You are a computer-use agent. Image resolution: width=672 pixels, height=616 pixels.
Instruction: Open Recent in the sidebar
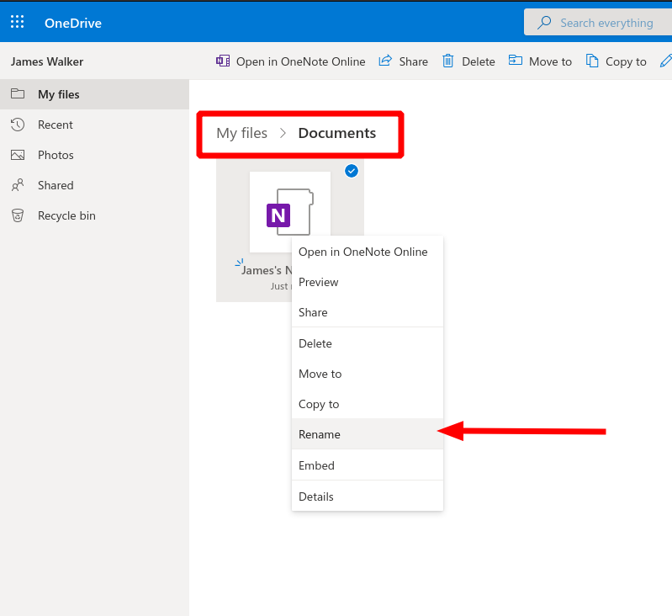[94, 125]
